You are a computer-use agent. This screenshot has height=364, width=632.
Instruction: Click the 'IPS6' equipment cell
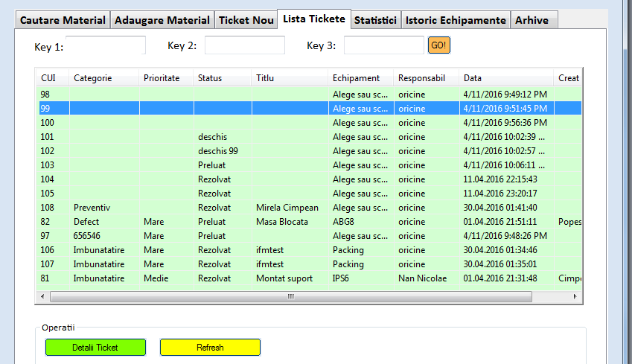click(x=341, y=278)
